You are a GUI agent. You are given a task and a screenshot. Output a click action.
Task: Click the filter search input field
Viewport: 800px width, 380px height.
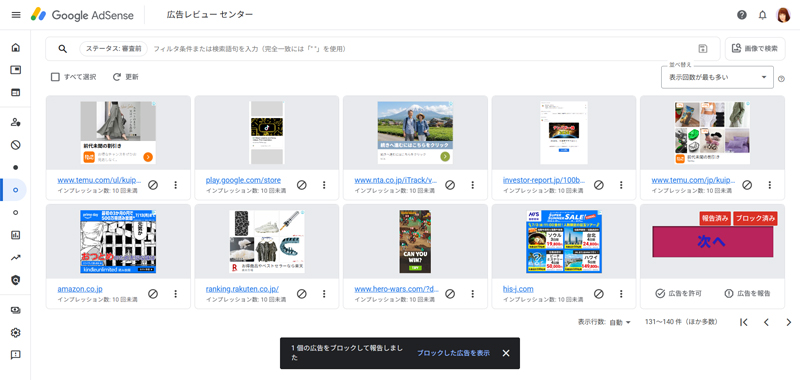click(423, 48)
